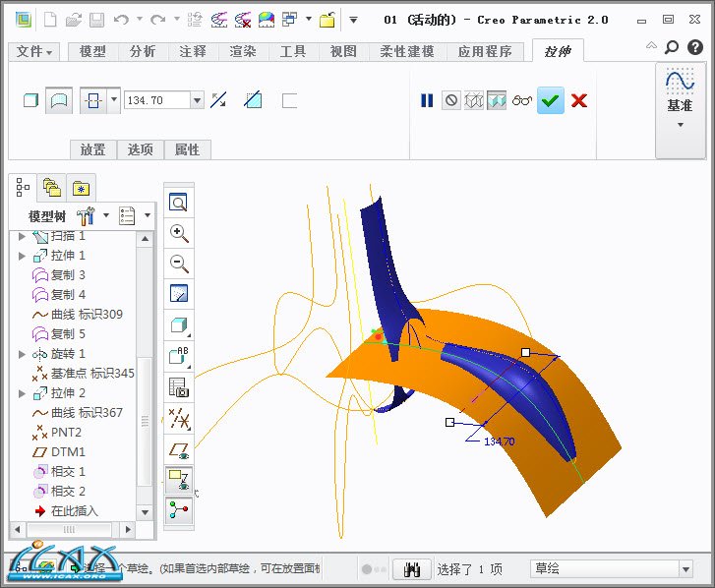Open the depth value 134.70 dropdown
Screen dimensions: 715x588
pyautogui.click(x=197, y=100)
